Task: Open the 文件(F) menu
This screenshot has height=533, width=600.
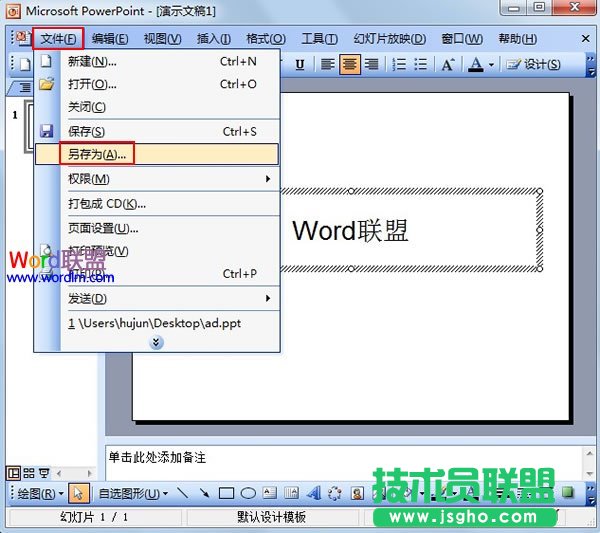Action: click(x=58, y=38)
